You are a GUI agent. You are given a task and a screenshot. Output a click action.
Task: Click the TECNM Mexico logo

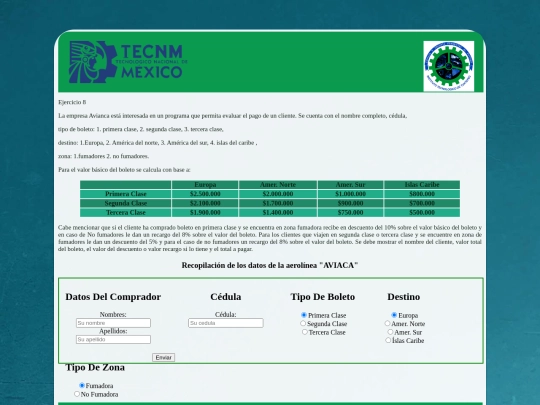click(127, 62)
